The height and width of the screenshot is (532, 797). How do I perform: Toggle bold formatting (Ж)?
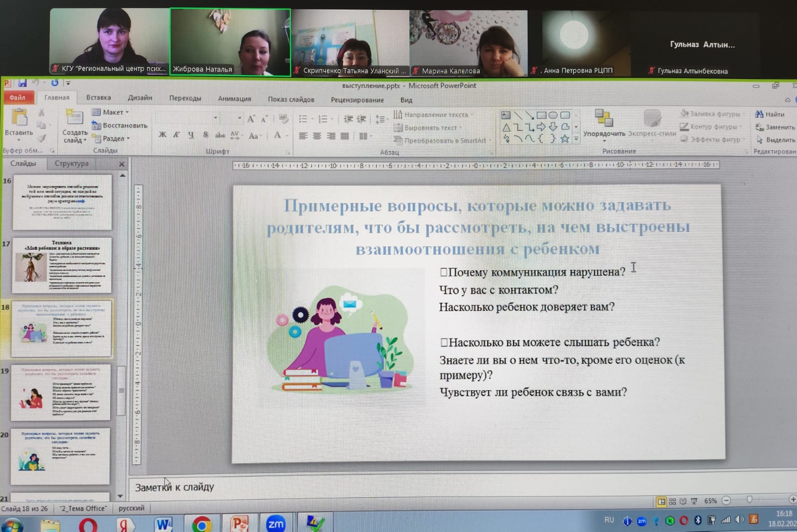click(x=162, y=135)
